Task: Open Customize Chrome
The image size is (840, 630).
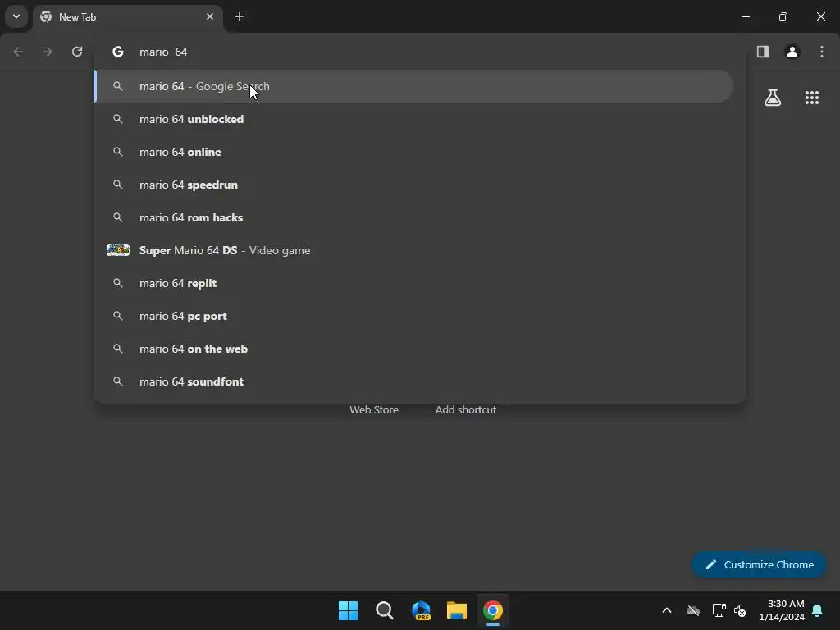Action: coord(759,564)
